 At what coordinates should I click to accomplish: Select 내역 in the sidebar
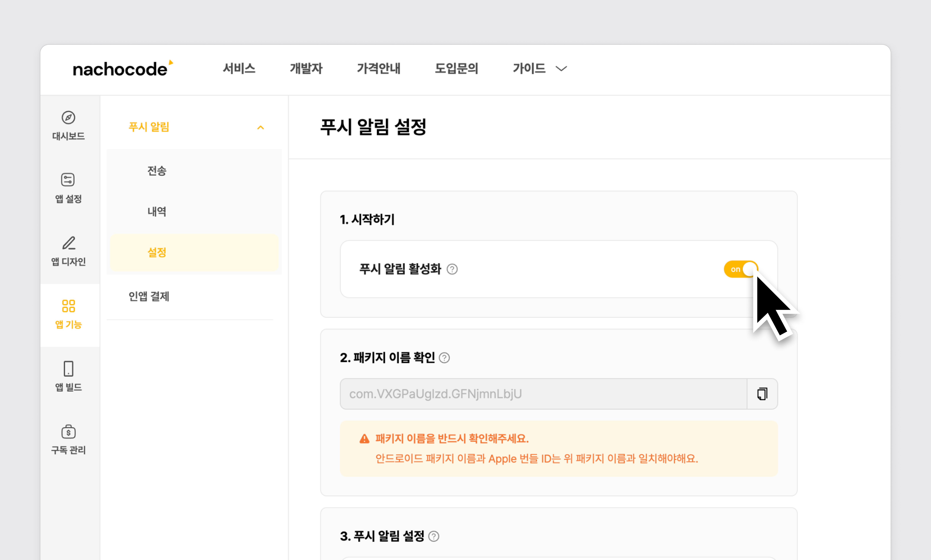click(194, 212)
